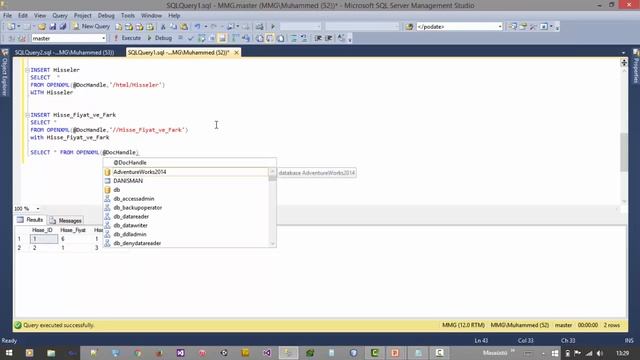Viewport: 640px width, 360px height.
Task: Click the Save icon in toolbar
Action: 53,27
